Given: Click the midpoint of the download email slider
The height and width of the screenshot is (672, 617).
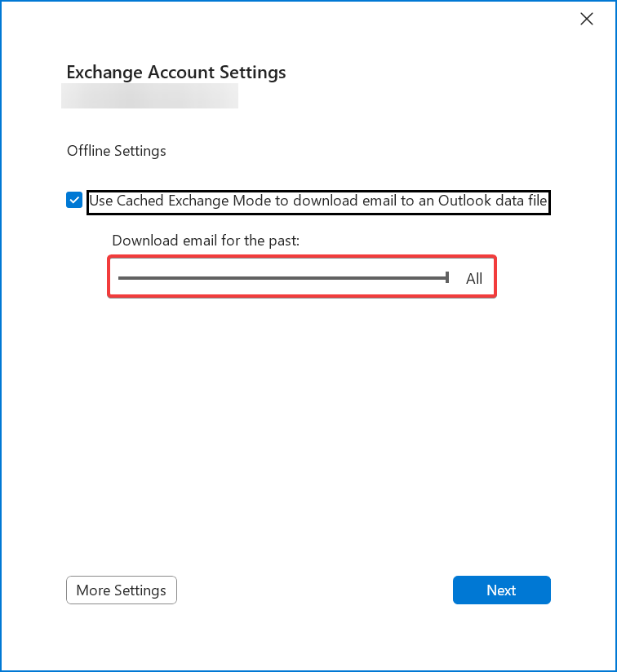Looking at the screenshot, I should (282, 278).
